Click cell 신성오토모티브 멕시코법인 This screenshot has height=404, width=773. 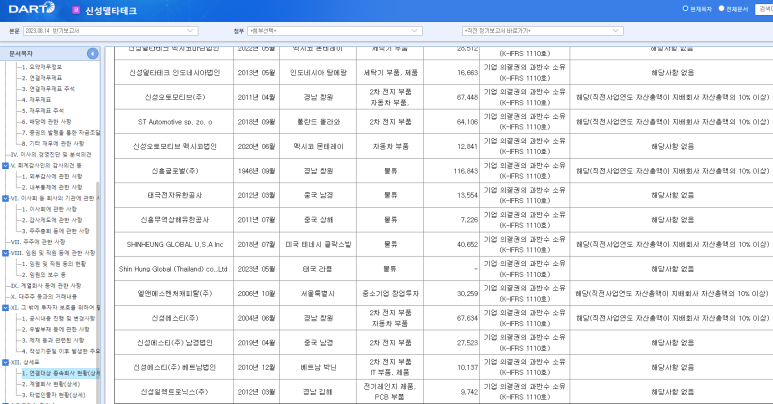coord(175,147)
